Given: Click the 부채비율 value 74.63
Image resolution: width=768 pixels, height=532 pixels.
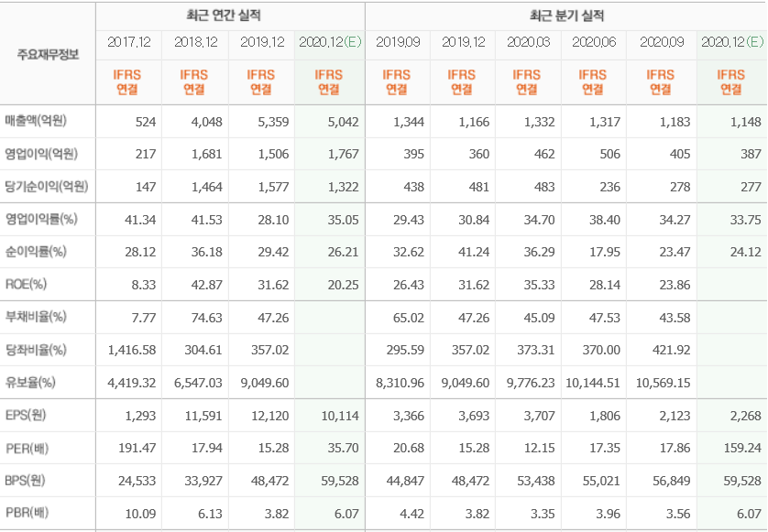Looking at the screenshot, I should click(x=207, y=318).
